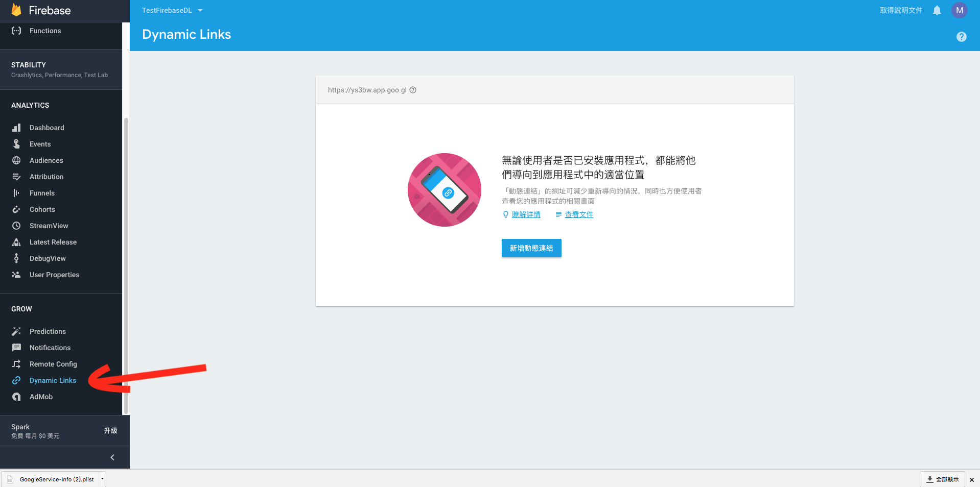Open the account avatar M

tap(960, 10)
